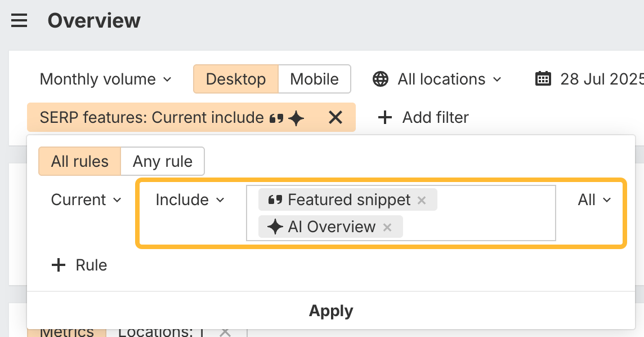Click the plus icon to add Rule
The image size is (644, 337).
[x=59, y=265]
